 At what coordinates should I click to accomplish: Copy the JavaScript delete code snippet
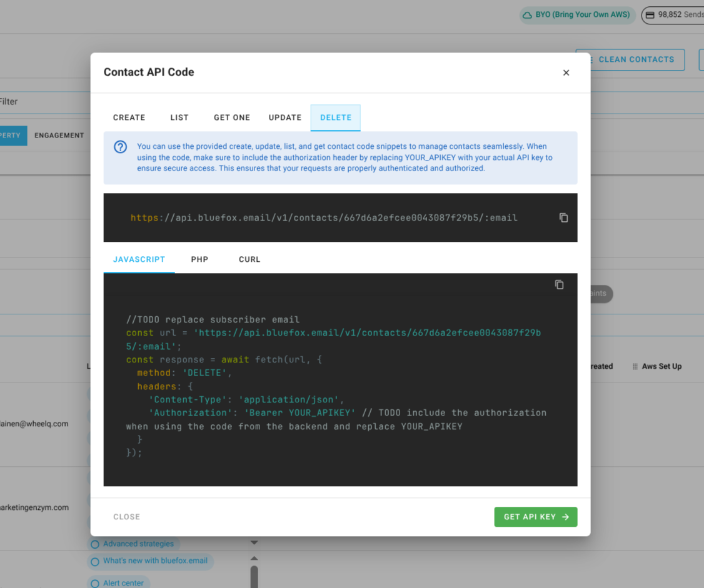pyautogui.click(x=559, y=284)
